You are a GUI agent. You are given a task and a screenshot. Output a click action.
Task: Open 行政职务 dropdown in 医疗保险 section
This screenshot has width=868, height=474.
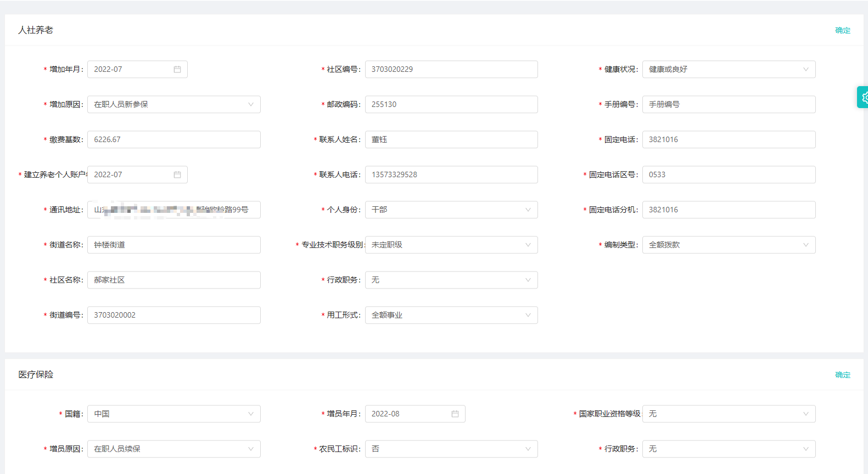click(x=729, y=449)
